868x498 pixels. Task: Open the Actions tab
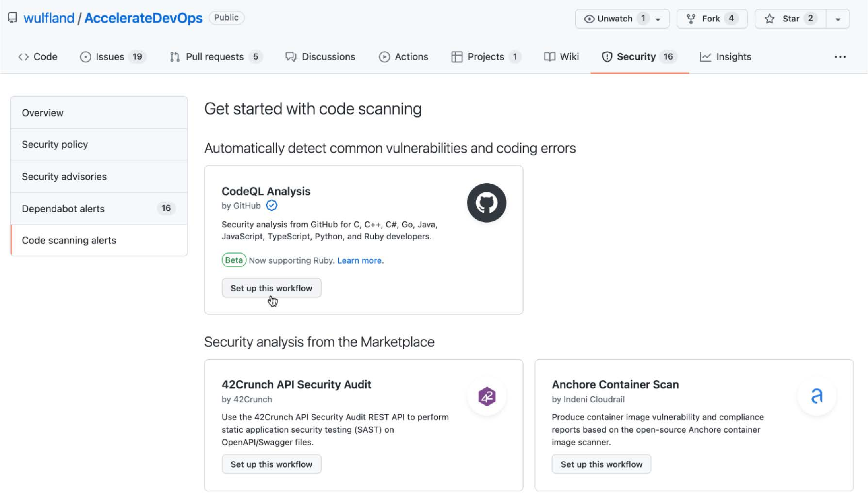click(x=403, y=57)
